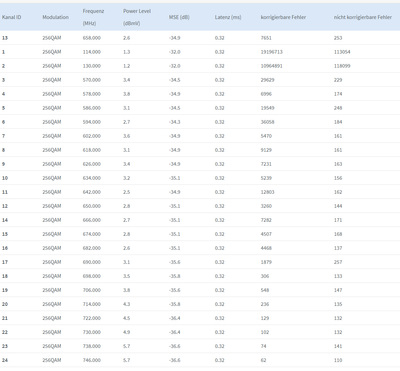
Task: Select frequency cell '130.000'
Action: tap(92, 66)
